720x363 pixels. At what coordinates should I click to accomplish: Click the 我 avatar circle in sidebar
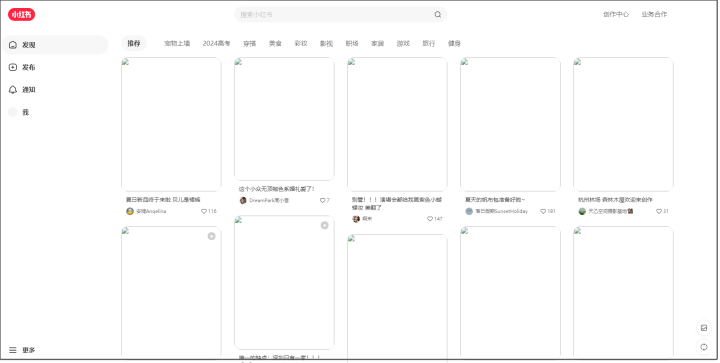point(13,112)
